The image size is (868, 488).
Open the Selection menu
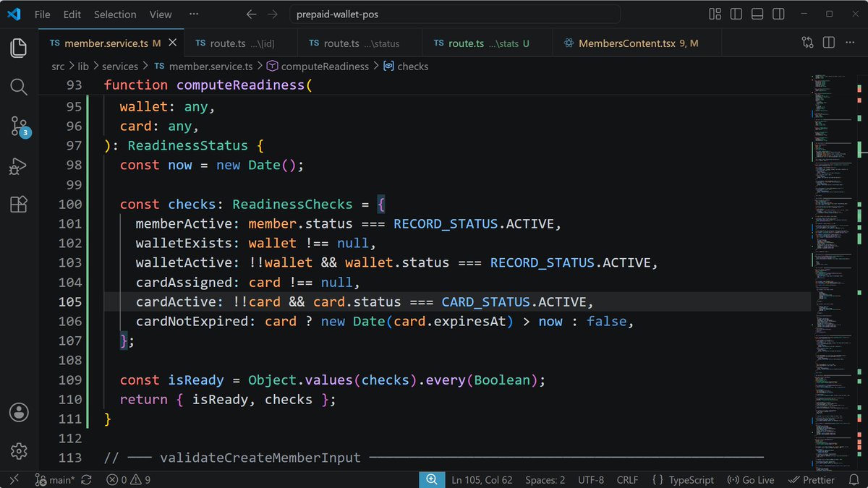(x=115, y=14)
